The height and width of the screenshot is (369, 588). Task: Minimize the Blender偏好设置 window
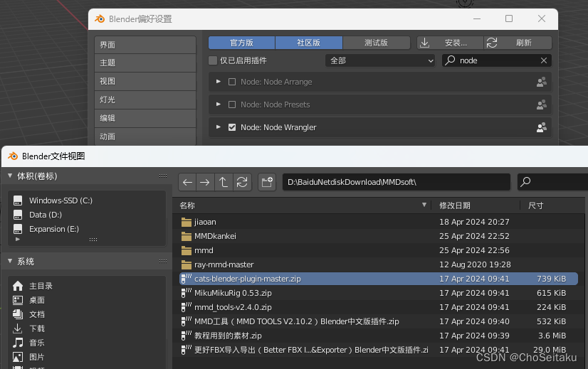[x=477, y=18]
